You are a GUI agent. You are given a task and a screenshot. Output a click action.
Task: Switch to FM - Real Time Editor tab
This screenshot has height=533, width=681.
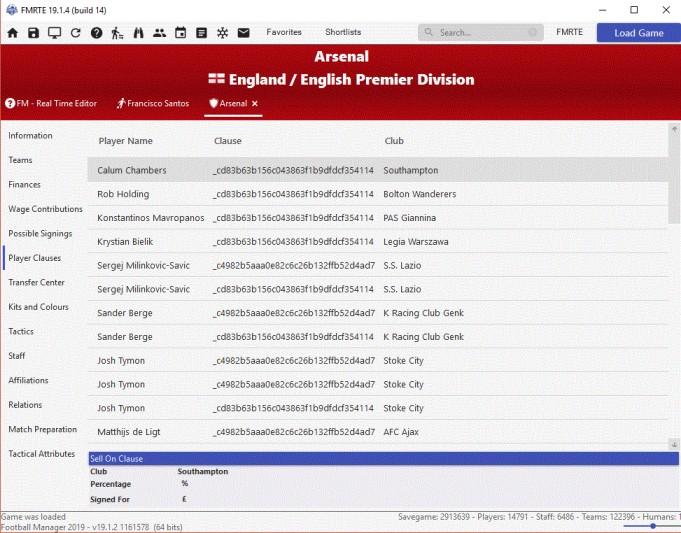[x=51, y=103]
